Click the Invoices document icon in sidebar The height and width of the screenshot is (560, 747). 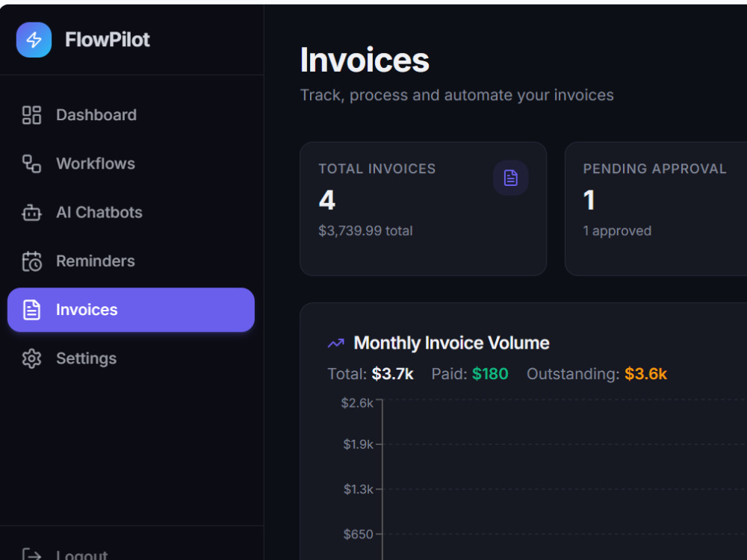(32, 310)
